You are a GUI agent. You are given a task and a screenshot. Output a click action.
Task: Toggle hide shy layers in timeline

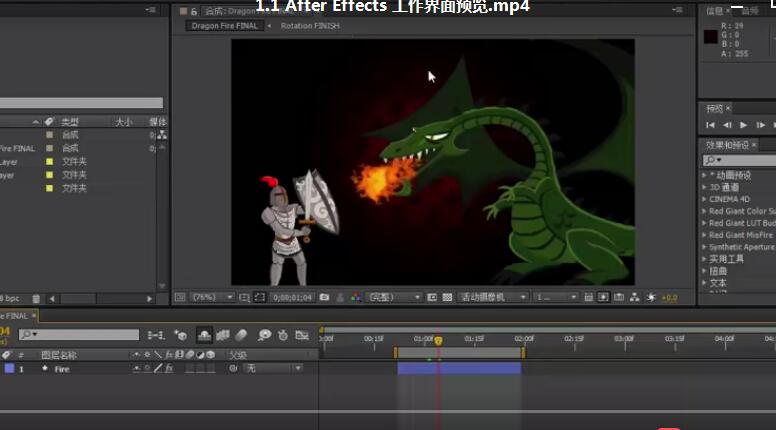coord(204,335)
